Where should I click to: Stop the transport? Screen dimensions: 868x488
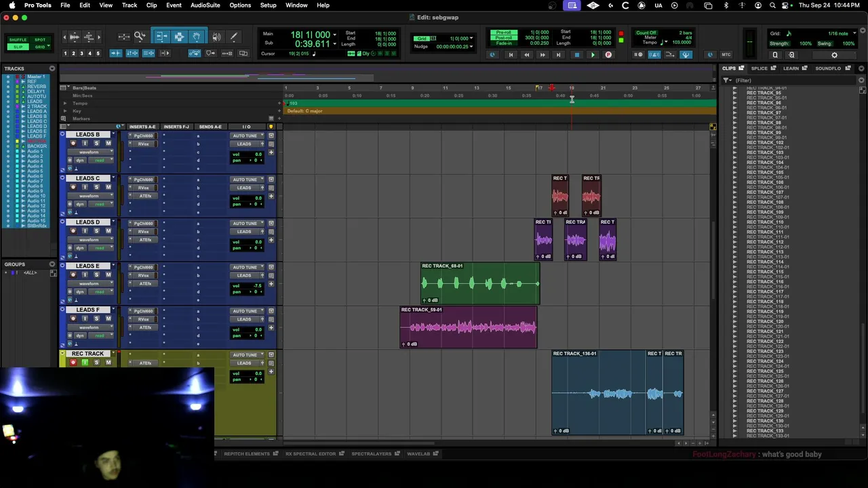(576, 55)
